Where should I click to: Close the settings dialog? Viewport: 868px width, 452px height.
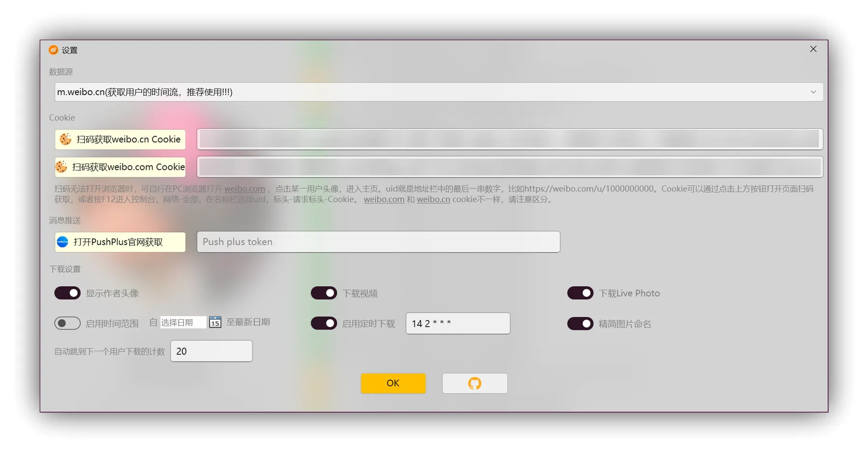point(813,49)
